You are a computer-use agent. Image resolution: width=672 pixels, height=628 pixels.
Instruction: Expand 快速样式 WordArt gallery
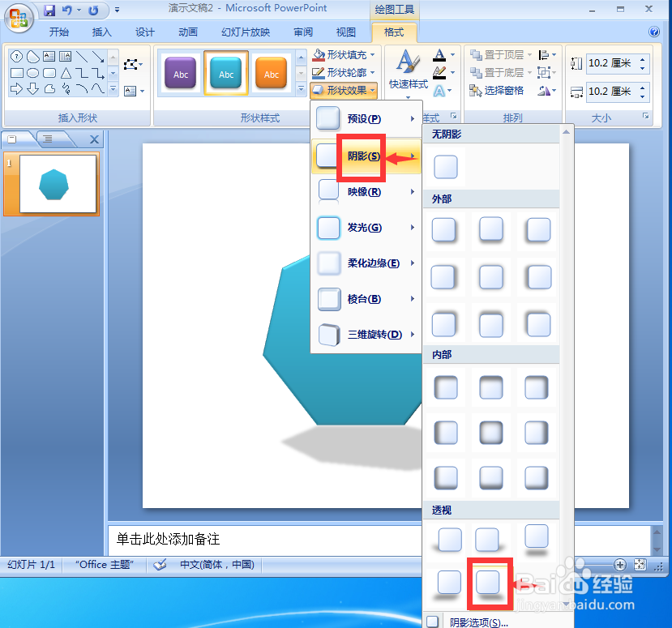click(x=408, y=74)
